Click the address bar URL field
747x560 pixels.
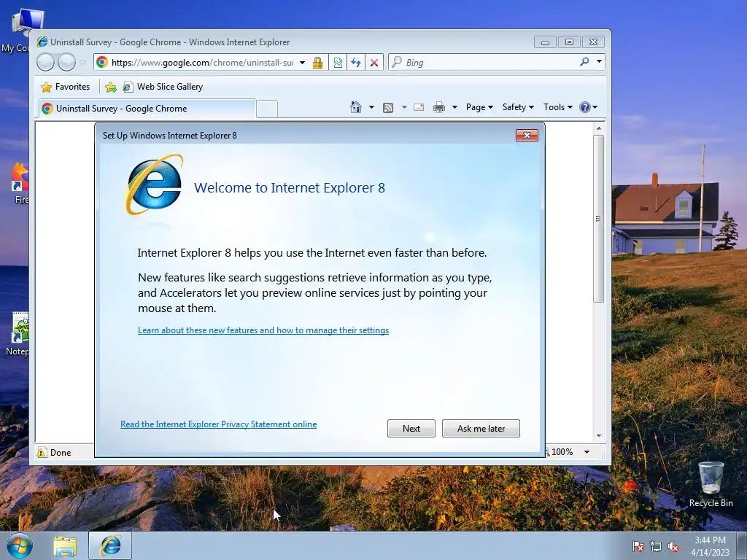tap(202, 63)
